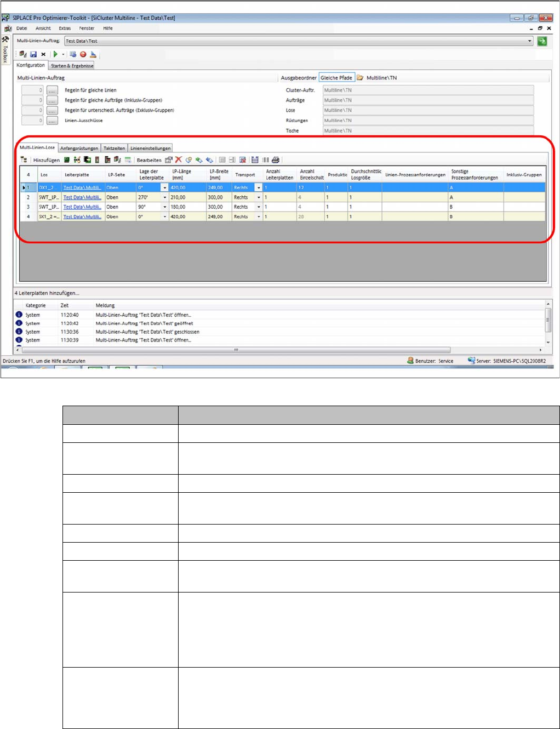
Task: Click Server SIEMENS-PC status bar entry
Action: [506, 361]
